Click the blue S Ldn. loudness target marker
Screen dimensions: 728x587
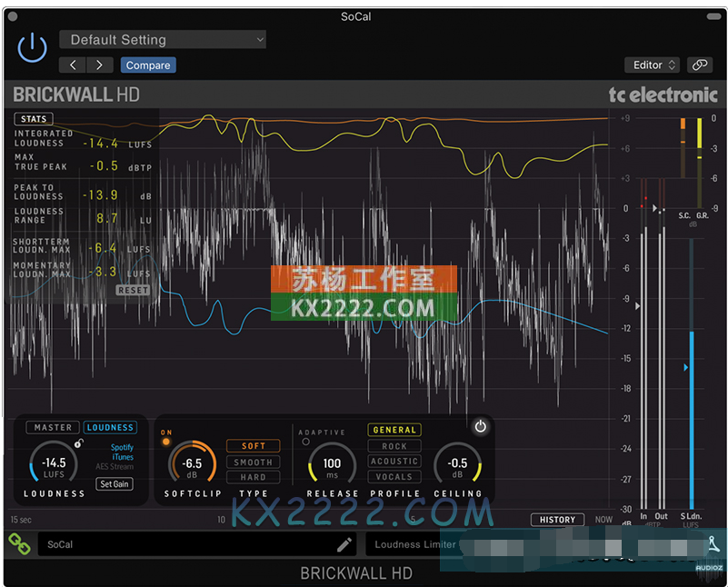click(x=686, y=367)
